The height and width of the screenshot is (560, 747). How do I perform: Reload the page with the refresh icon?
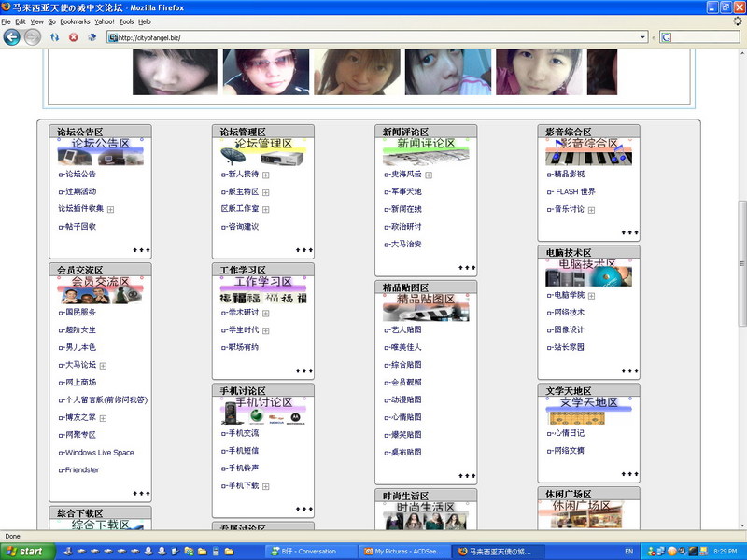[55, 37]
